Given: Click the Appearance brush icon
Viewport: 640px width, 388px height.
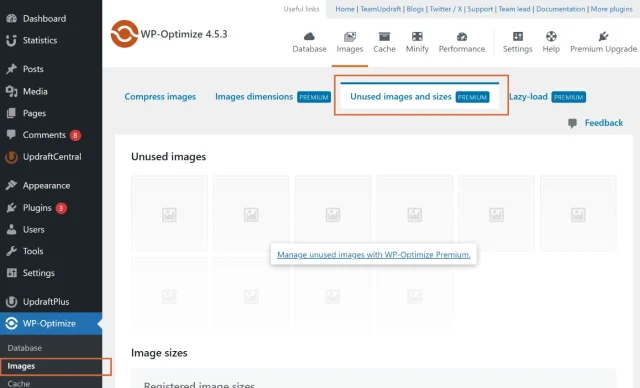Looking at the screenshot, I should (11, 185).
